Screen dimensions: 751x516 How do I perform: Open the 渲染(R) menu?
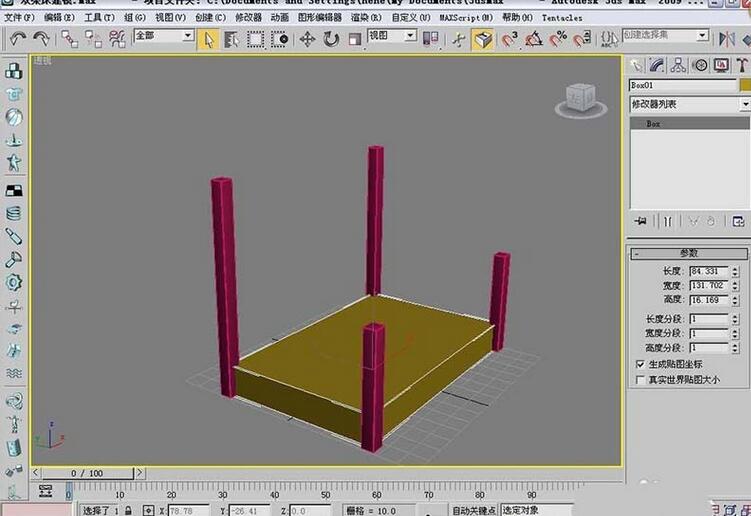(x=366, y=18)
